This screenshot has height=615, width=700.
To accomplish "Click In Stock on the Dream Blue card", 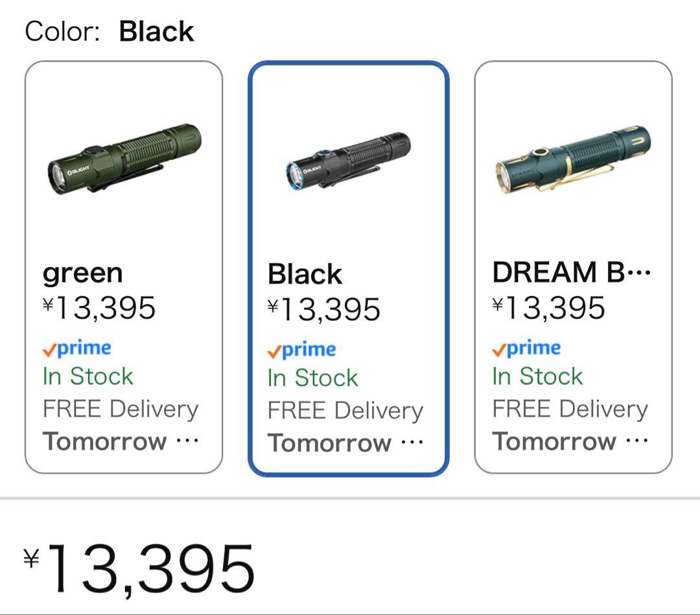I will click(537, 377).
